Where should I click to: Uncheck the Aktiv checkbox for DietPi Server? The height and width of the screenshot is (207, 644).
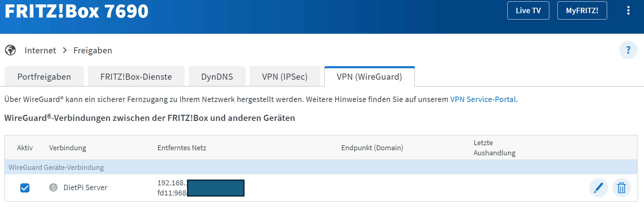(25, 188)
